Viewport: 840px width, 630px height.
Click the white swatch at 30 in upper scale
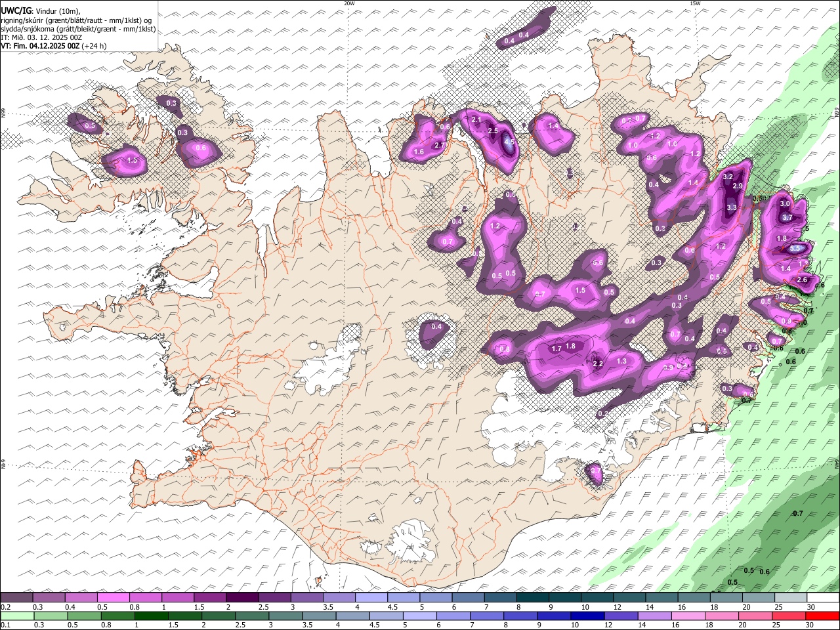click(x=823, y=597)
